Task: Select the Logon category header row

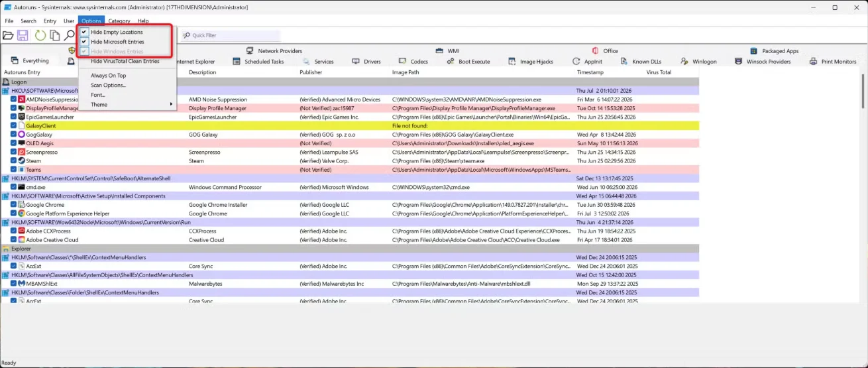Action: [x=349, y=82]
